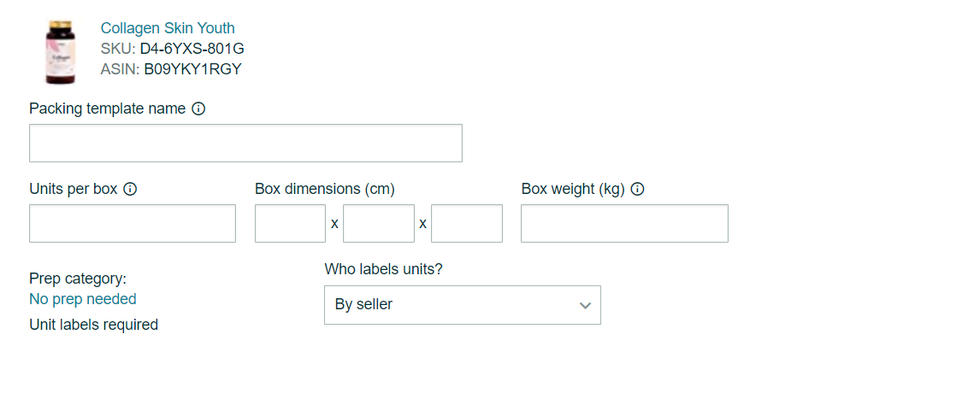The height and width of the screenshot is (405, 980).
Task: Focus the Packing template name text field
Action: point(245,143)
